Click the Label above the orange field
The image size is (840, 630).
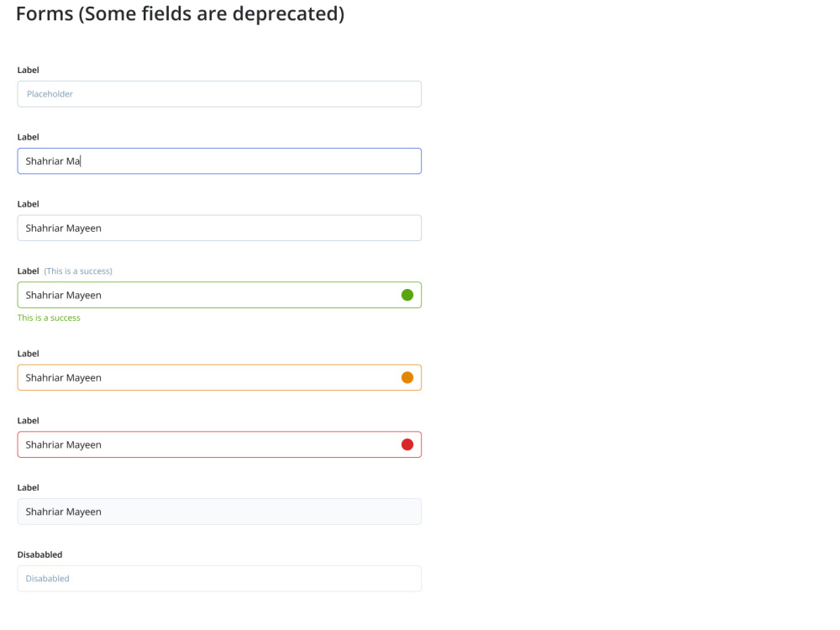pos(28,354)
